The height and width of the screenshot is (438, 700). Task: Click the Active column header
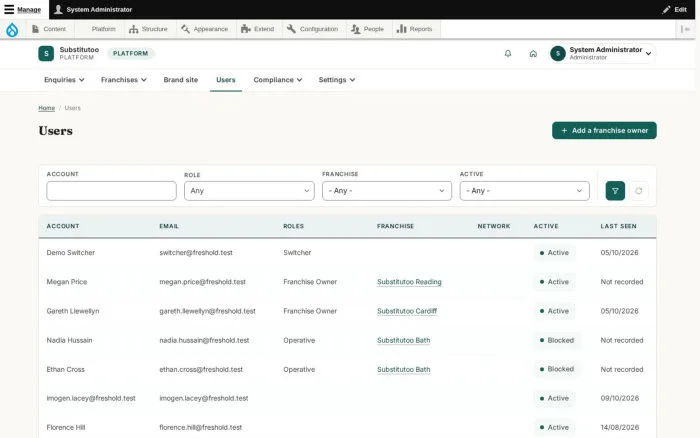click(546, 226)
